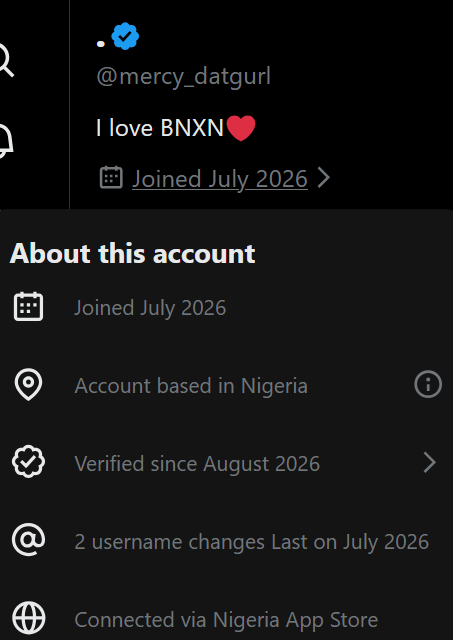Select Connected via Nigeria App Store row
The width and height of the screenshot is (453, 640).
226,619
